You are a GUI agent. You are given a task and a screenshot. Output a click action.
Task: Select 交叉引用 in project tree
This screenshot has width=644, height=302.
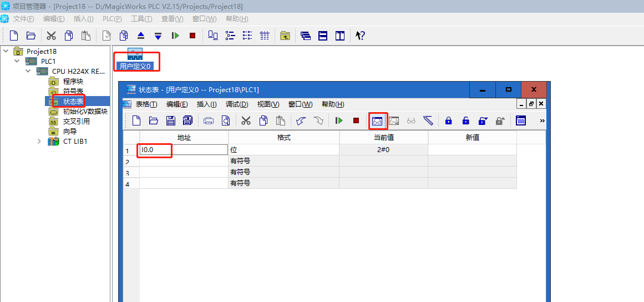(77, 121)
